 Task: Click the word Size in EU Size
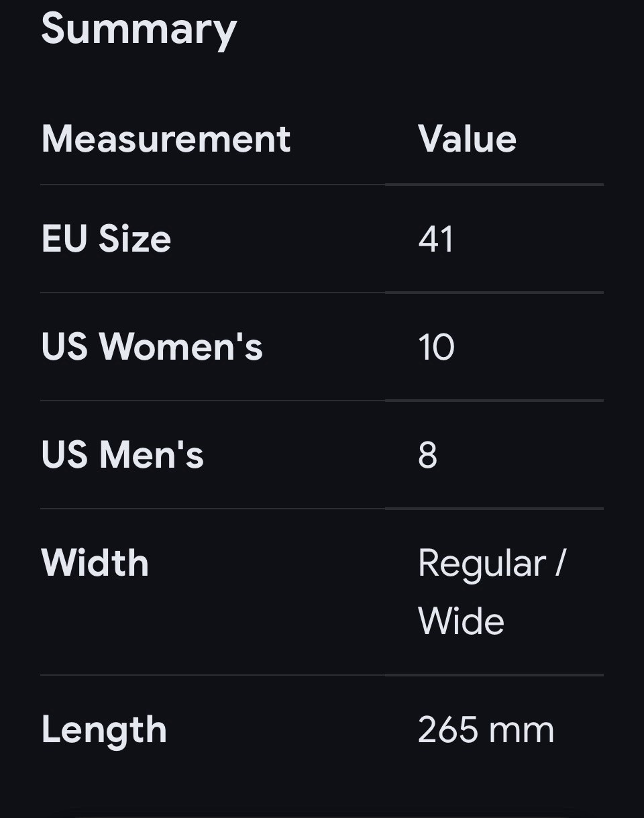135,239
